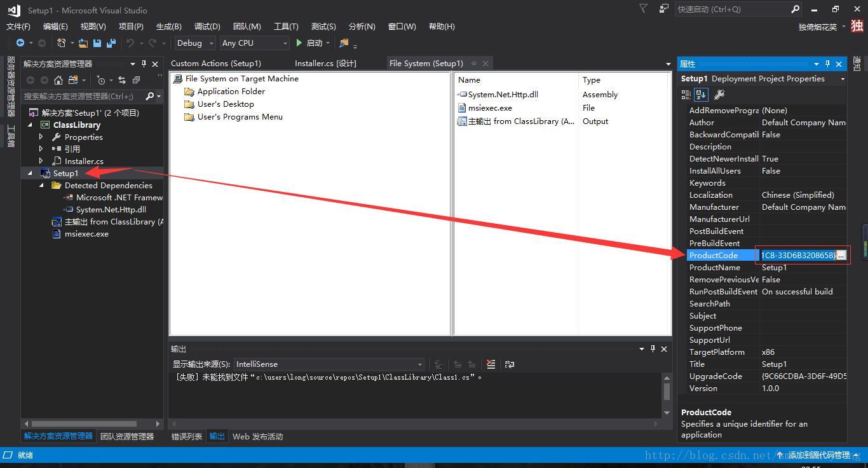Click the Redo arrow in toolbar
This screenshot has height=468, width=868.
(x=153, y=43)
